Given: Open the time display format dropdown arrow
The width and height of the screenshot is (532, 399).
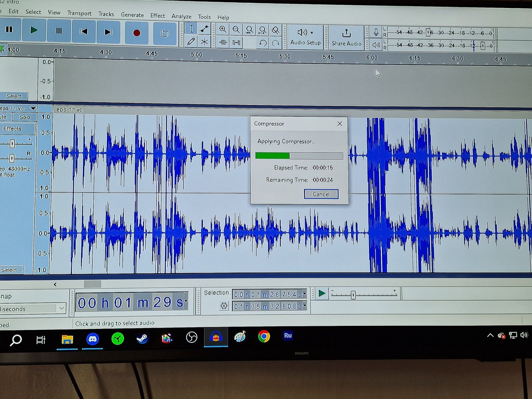Looking at the screenshot, I should pyautogui.click(x=186, y=302).
